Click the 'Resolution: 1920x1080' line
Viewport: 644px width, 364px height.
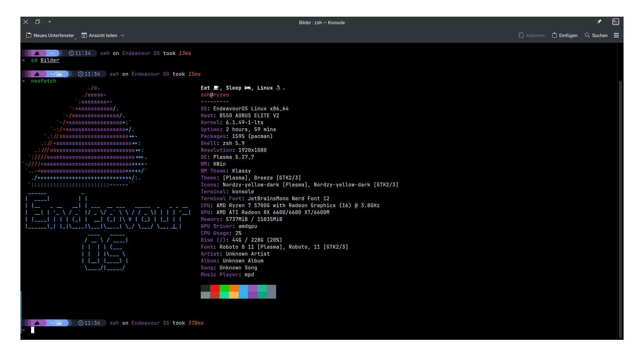click(234, 150)
